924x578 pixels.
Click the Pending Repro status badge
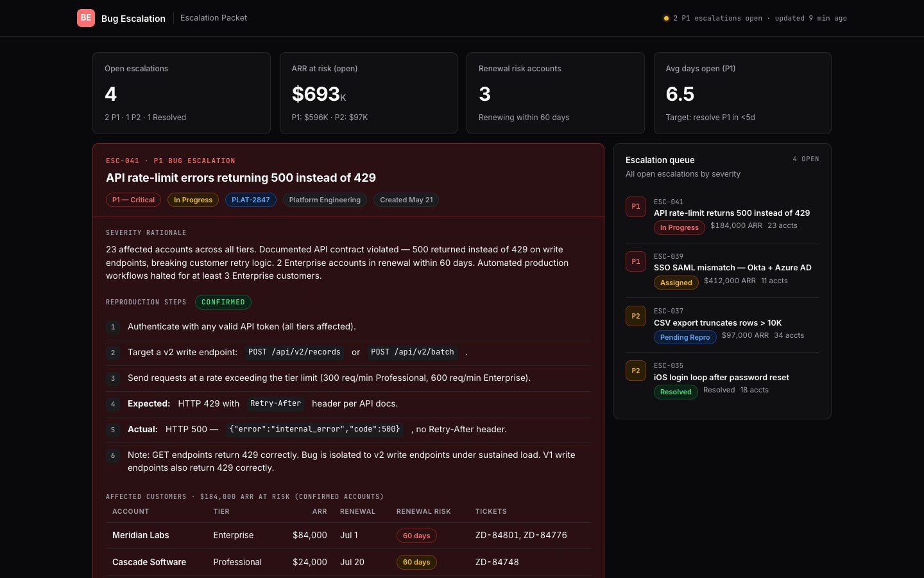(x=685, y=337)
